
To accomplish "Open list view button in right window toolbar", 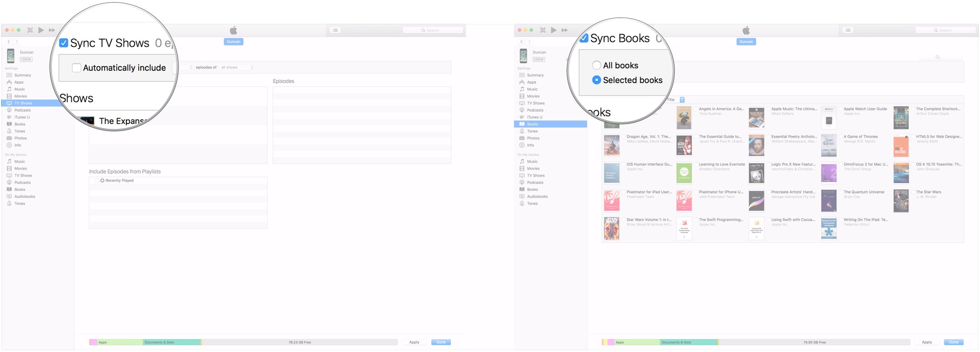I will click(x=848, y=30).
